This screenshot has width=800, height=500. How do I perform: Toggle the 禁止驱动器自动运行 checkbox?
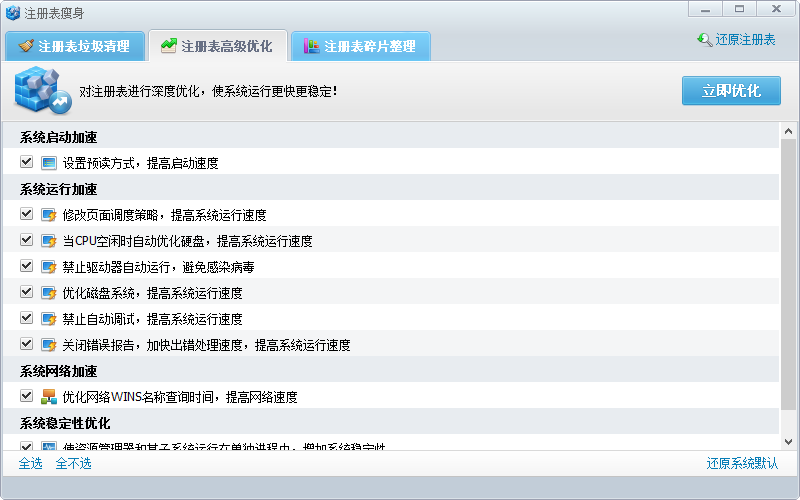click(x=26, y=267)
